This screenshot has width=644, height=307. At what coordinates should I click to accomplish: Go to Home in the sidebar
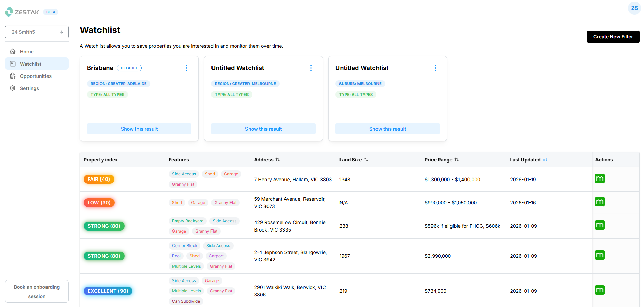coord(26,52)
